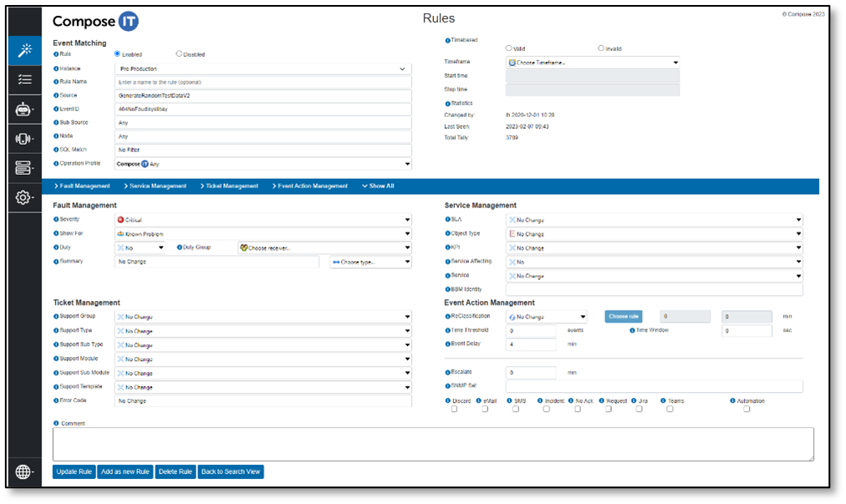
Task: Click the globe icon at sidebar bottom
Action: pos(24,472)
